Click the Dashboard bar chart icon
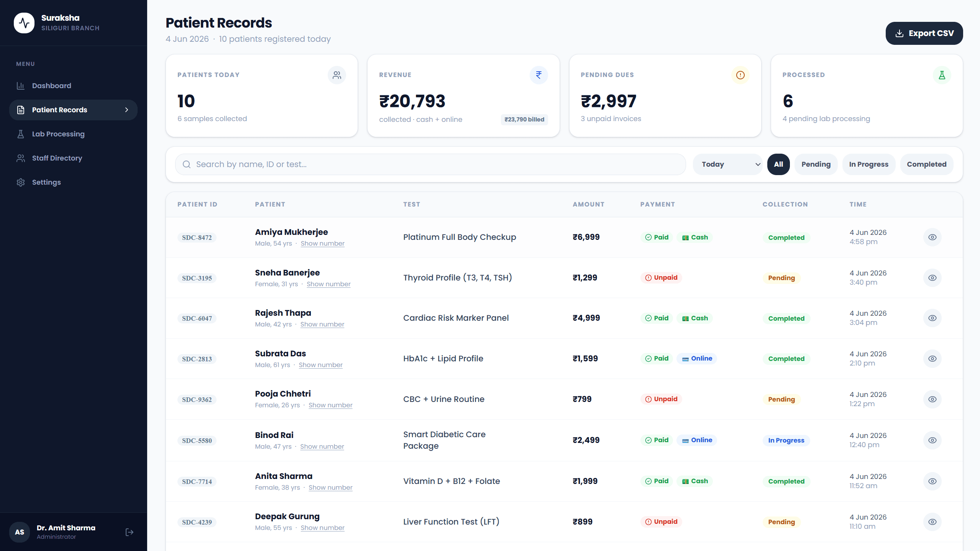 tap(21, 86)
